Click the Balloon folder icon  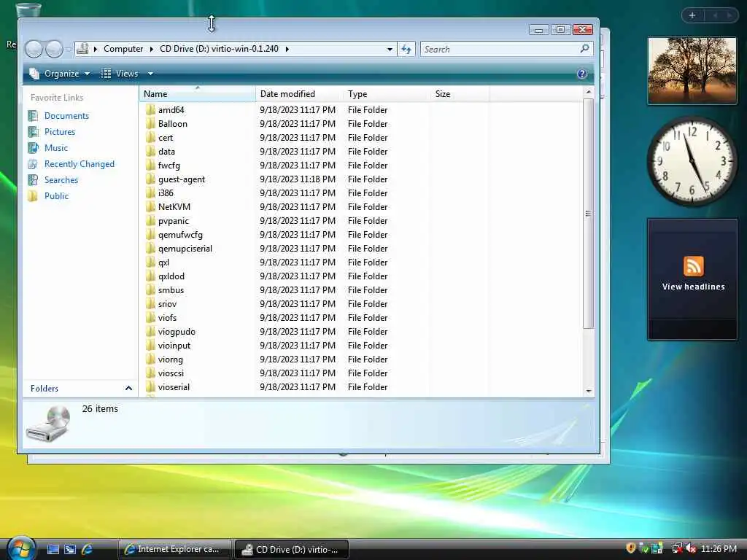pos(150,123)
